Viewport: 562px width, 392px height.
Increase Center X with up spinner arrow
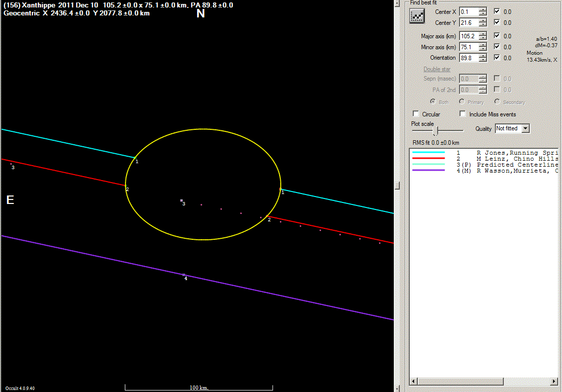click(x=482, y=9)
